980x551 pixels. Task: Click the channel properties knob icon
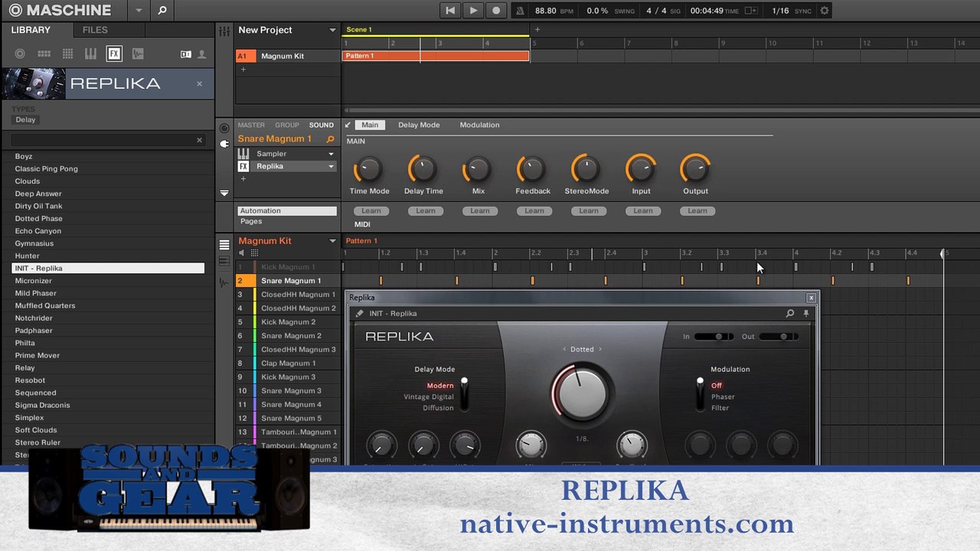[224, 129]
